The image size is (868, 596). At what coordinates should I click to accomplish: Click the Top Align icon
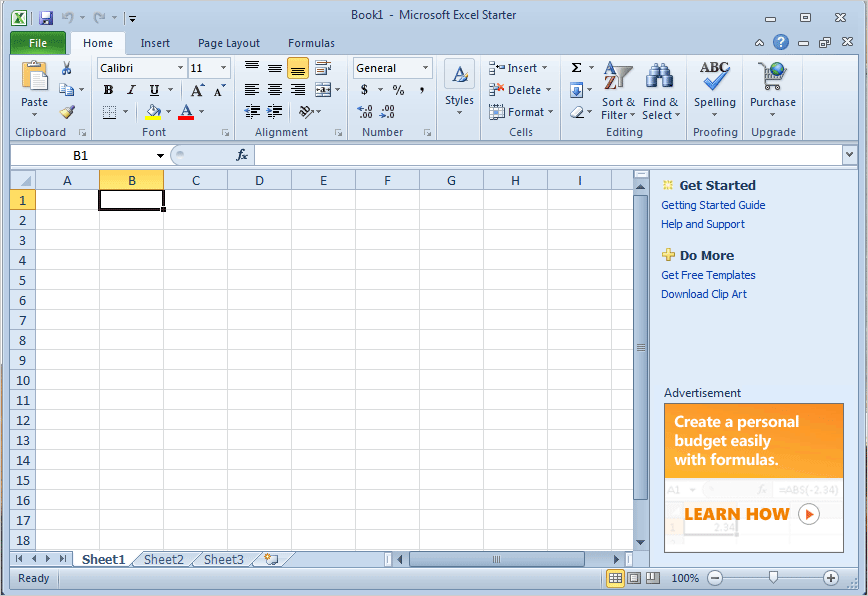[252, 68]
